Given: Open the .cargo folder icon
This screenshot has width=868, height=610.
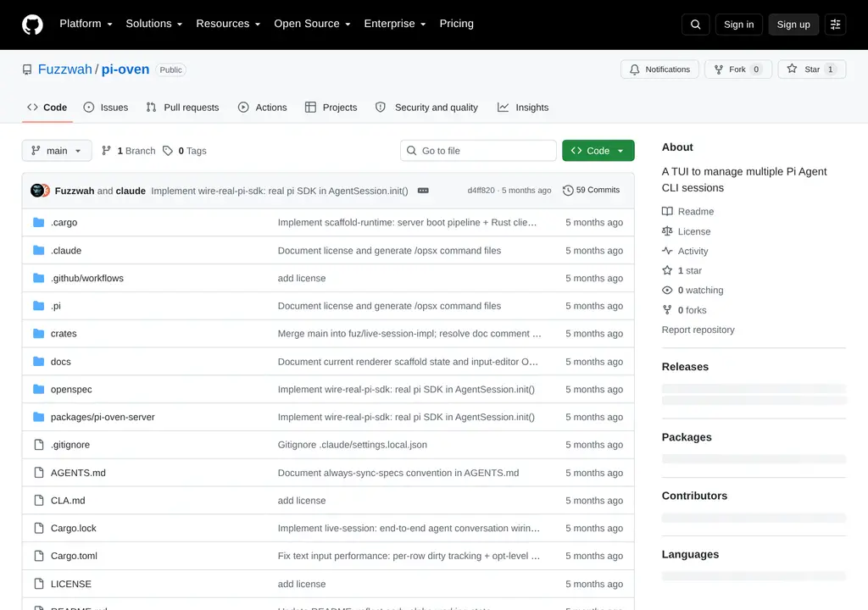Looking at the screenshot, I should (x=38, y=223).
